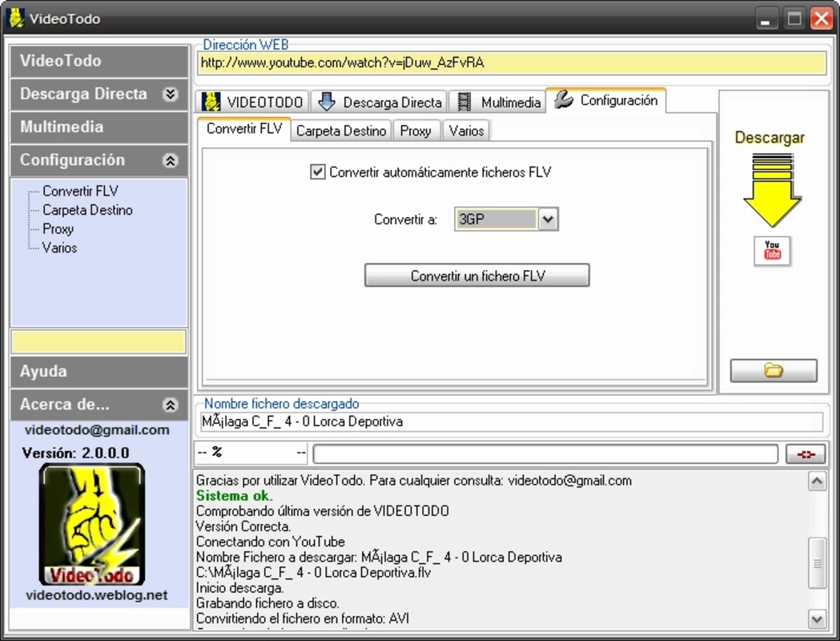The height and width of the screenshot is (641, 840).
Task: Select Varios in the sidebar tree
Action: [59, 248]
